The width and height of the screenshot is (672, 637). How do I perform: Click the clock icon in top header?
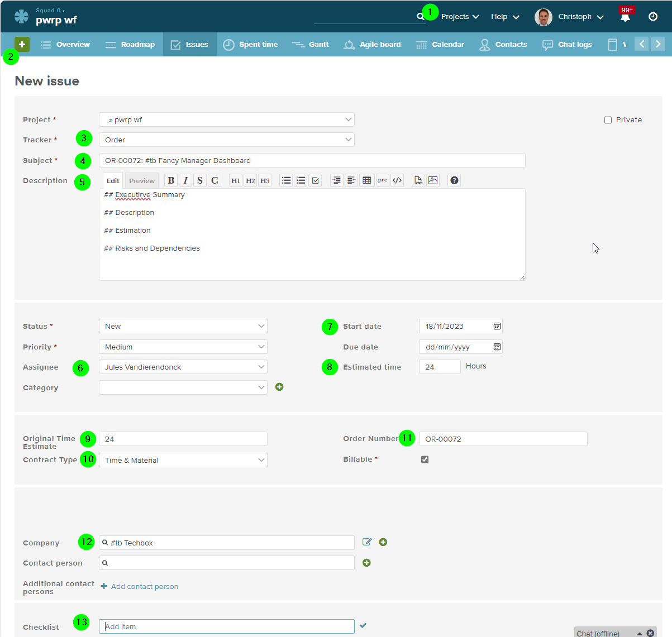click(653, 17)
